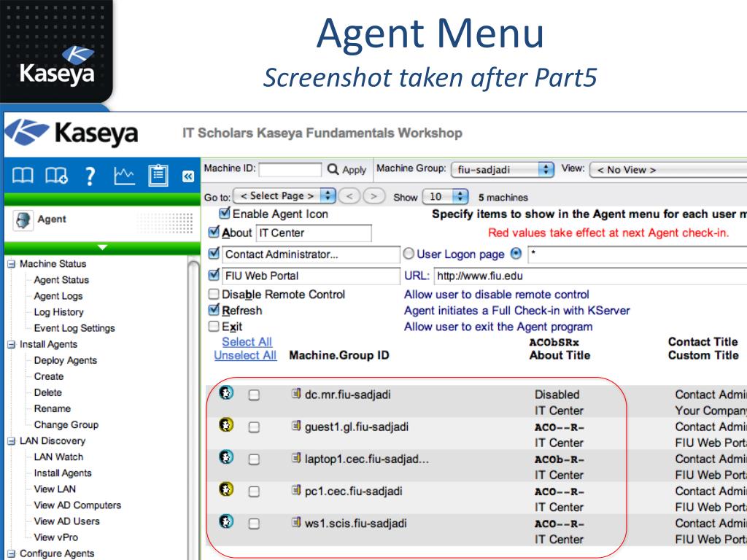Viewport: 747px width, 560px height.
Task: Toggle the Refresh checkbox
Action: coord(214,309)
